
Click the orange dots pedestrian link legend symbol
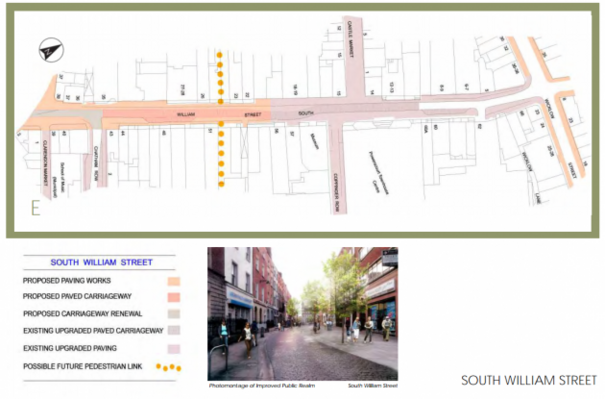pos(169,367)
